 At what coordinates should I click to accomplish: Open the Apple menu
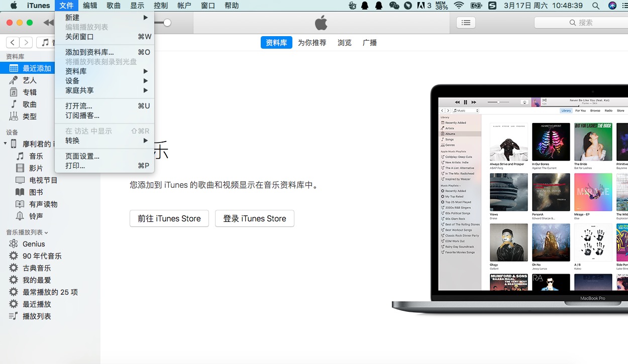(x=14, y=6)
